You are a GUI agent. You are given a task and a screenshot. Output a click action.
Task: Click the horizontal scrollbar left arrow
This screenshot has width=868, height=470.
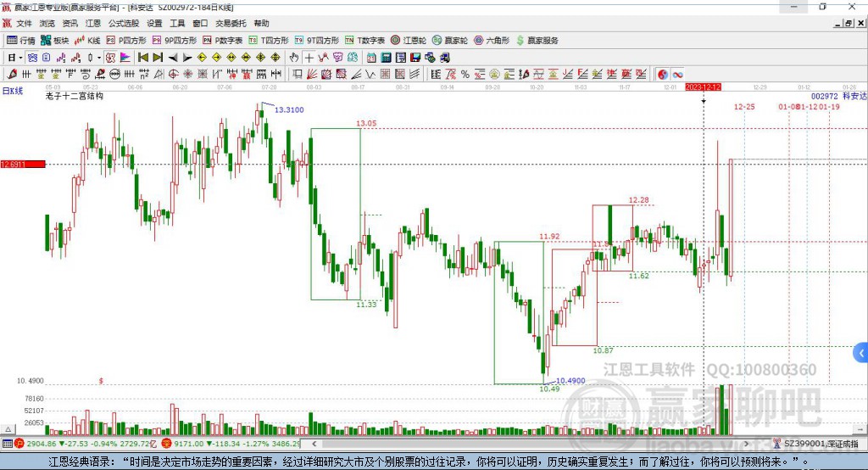click(x=314, y=444)
